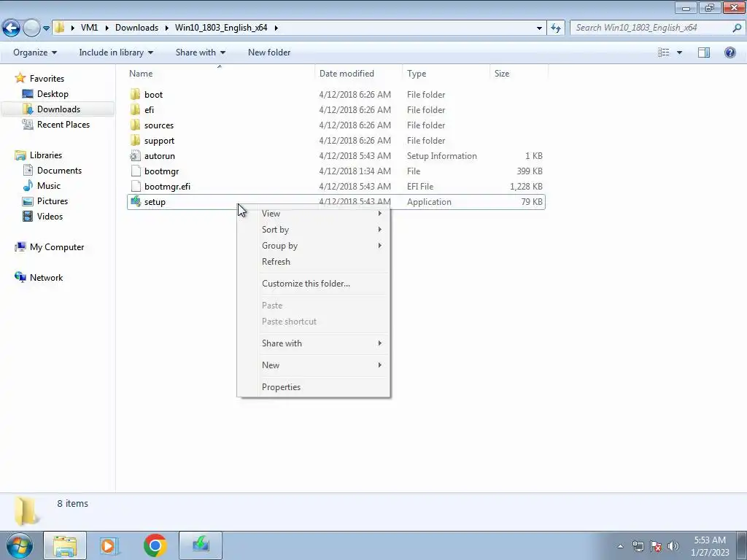747x560 pixels.
Task: Select Downloads in the navigation pane
Action: click(58, 109)
